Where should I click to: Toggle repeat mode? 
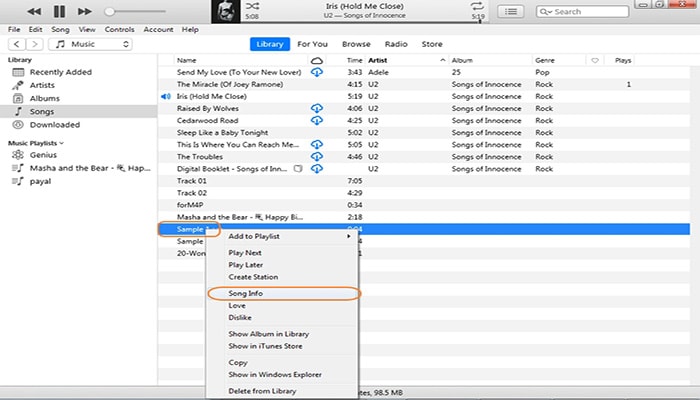[x=477, y=6]
